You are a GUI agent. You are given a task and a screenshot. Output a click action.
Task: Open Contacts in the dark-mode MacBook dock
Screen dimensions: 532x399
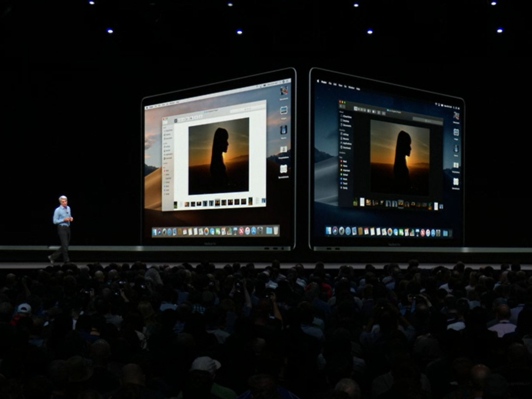click(361, 231)
